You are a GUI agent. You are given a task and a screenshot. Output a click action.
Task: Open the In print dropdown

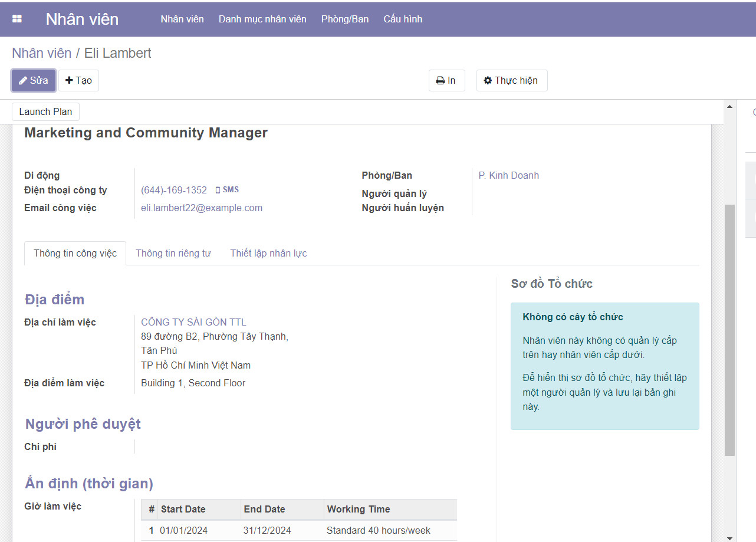coord(446,81)
